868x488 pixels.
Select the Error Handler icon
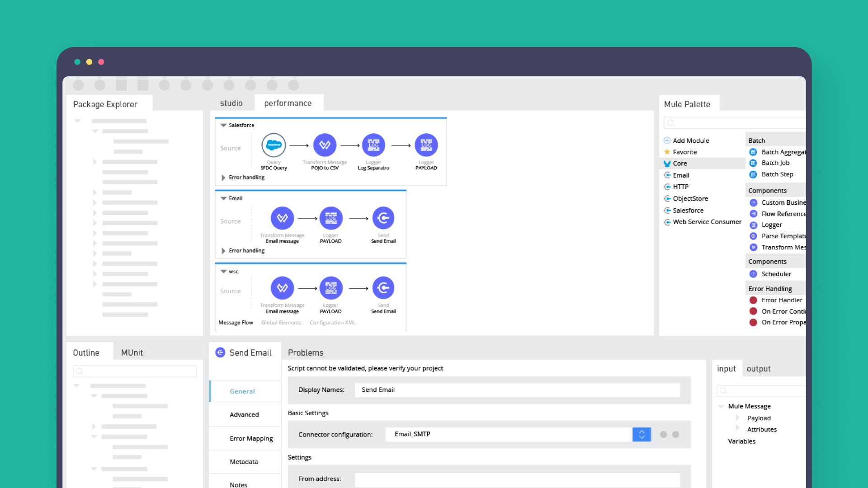tap(753, 300)
